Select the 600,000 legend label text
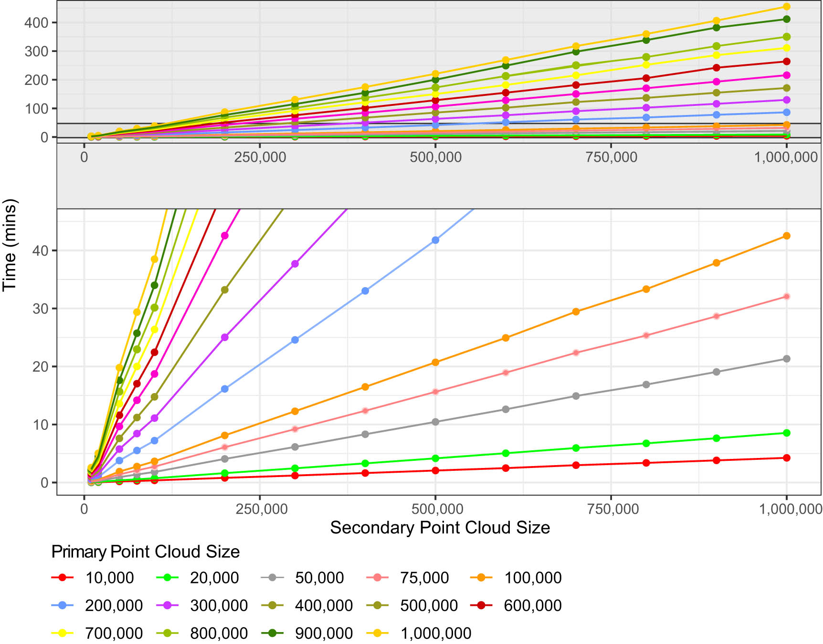This screenshot has height=644, width=823. click(x=533, y=605)
